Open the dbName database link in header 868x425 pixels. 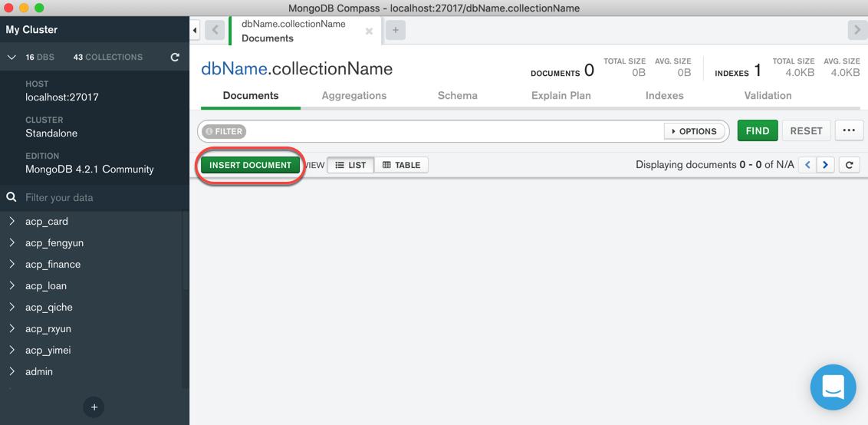tap(234, 69)
